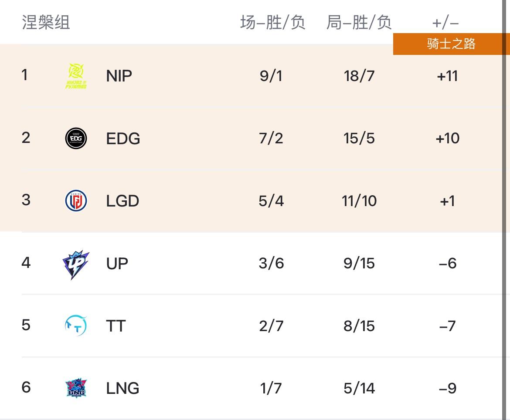
Task: Click the vertical scrollbar on right edge
Action: [x=504, y=209]
